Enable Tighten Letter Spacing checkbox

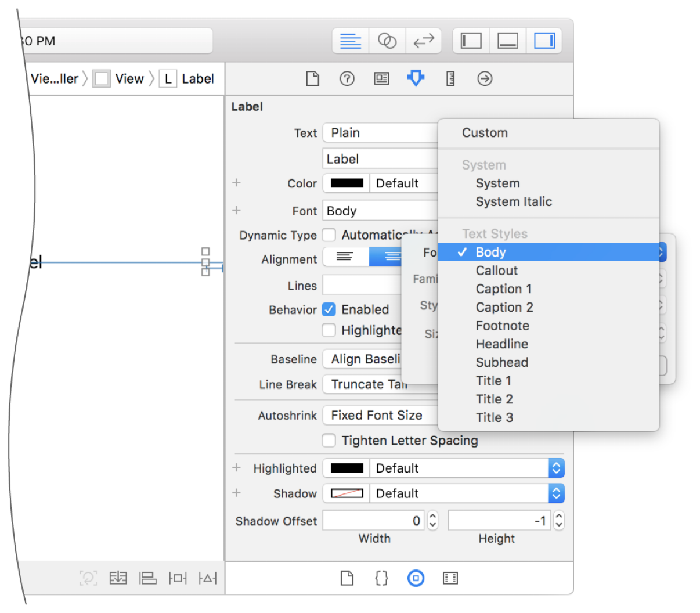(x=329, y=441)
